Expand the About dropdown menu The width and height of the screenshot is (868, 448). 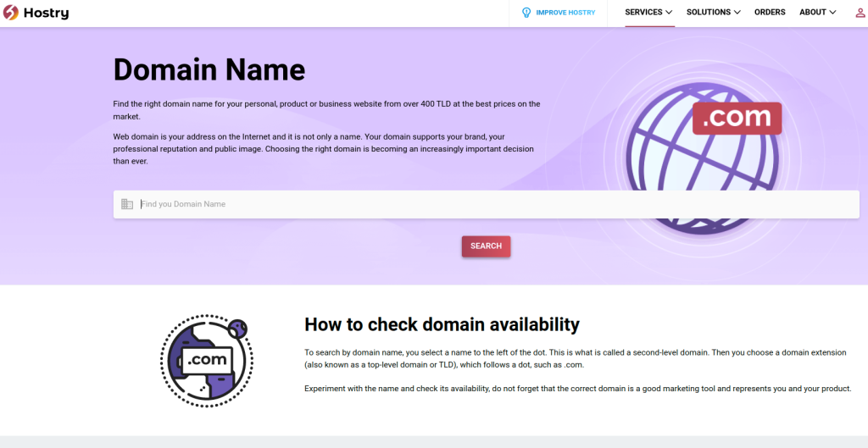coord(818,12)
